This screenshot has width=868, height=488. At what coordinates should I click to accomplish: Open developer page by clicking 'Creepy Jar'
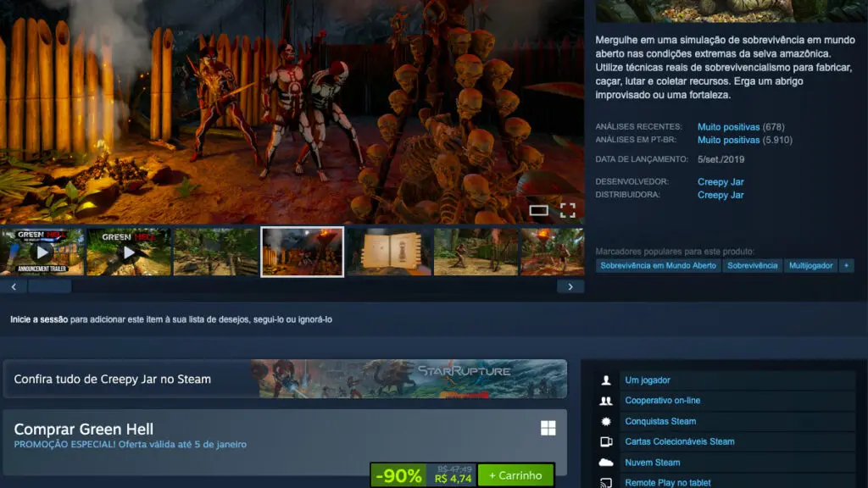720,181
